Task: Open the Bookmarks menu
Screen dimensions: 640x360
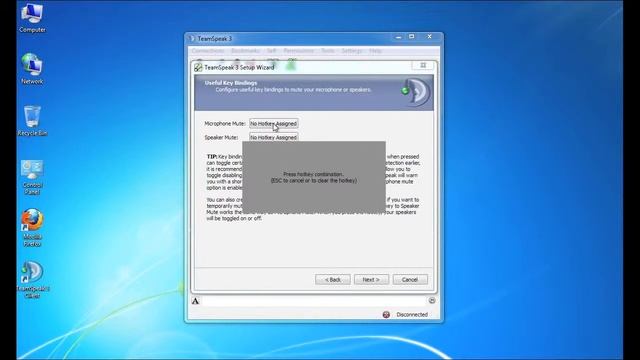Action: point(245,51)
